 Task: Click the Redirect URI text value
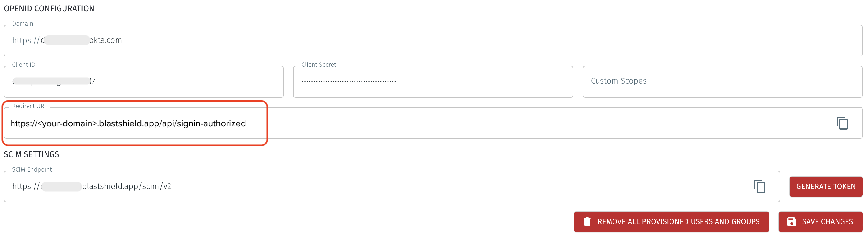click(128, 123)
